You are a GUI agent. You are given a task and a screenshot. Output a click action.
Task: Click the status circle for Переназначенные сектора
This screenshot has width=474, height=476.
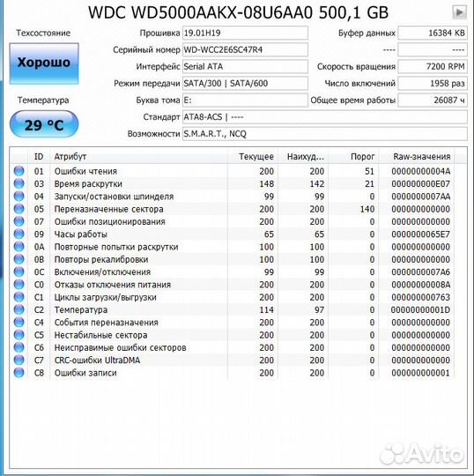(x=19, y=209)
